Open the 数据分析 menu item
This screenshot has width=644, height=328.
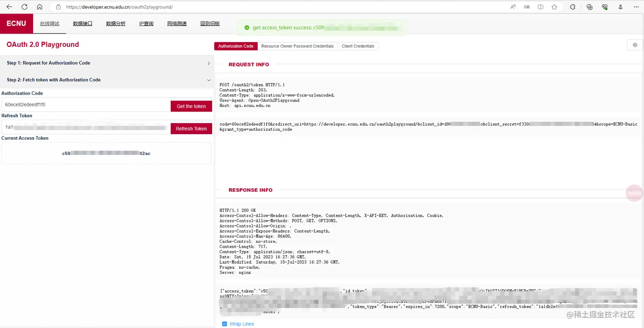click(116, 24)
